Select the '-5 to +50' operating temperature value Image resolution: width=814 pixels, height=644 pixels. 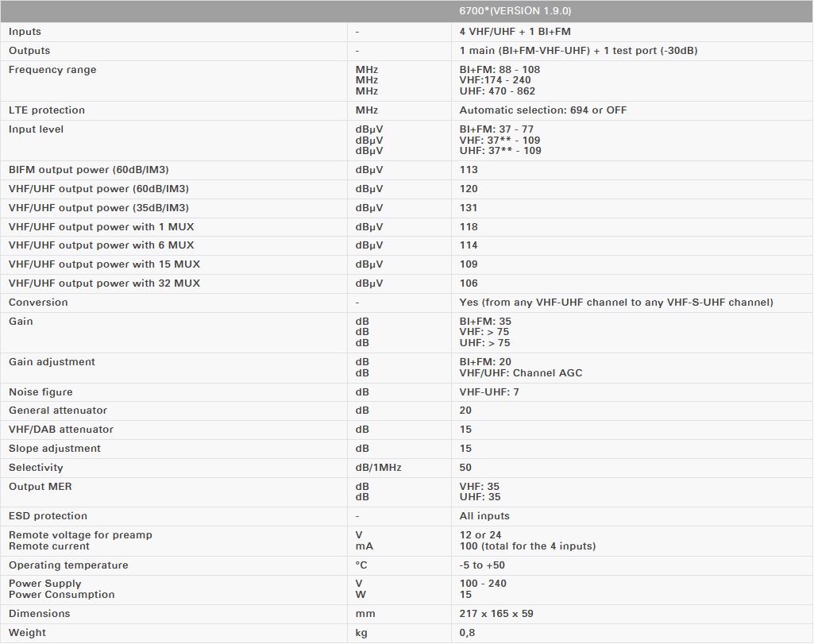481,565
